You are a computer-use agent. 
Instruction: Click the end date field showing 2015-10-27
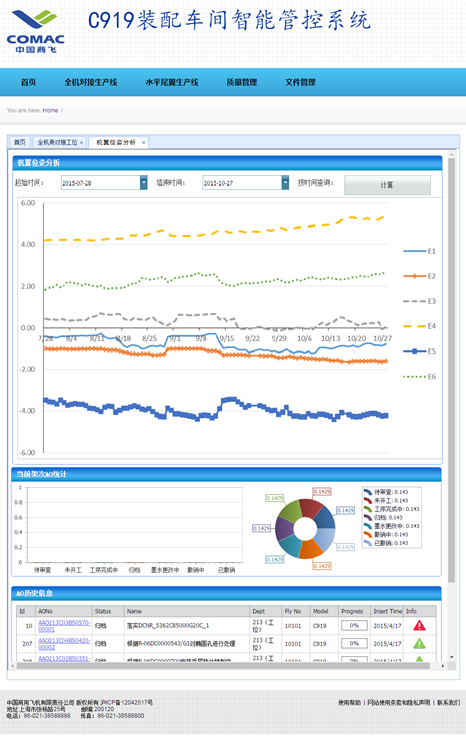click(x=242, y=183)
